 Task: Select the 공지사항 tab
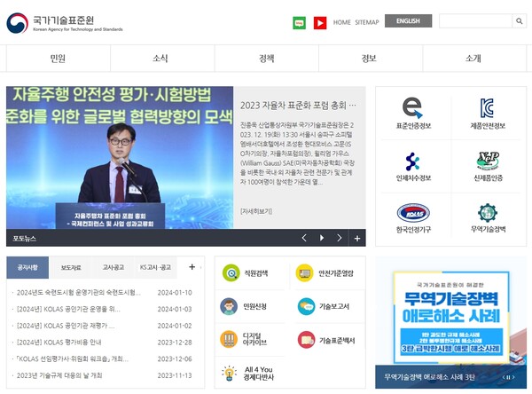coord(27,267)
